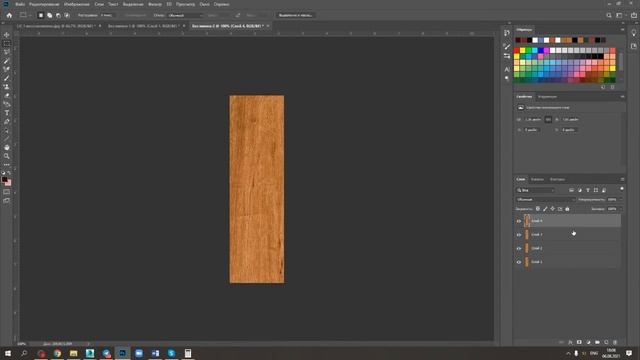Select layer Слой 2 row

point(569,248)
